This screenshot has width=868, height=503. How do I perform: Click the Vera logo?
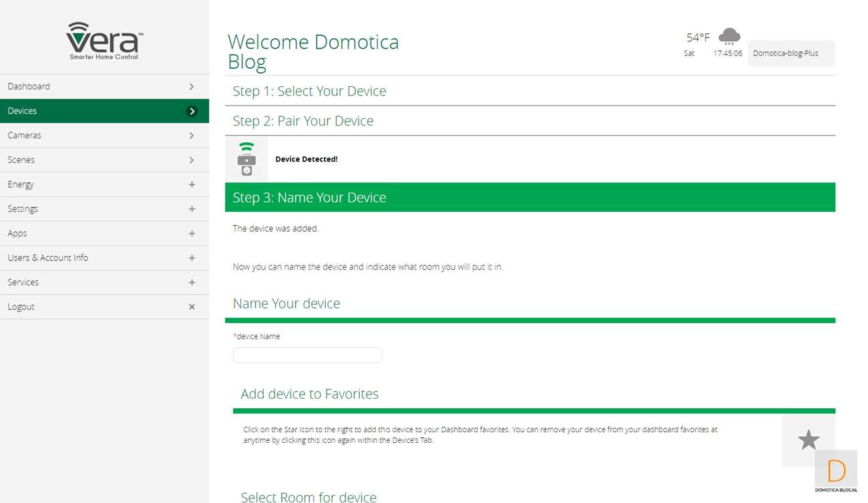[104, 40]
